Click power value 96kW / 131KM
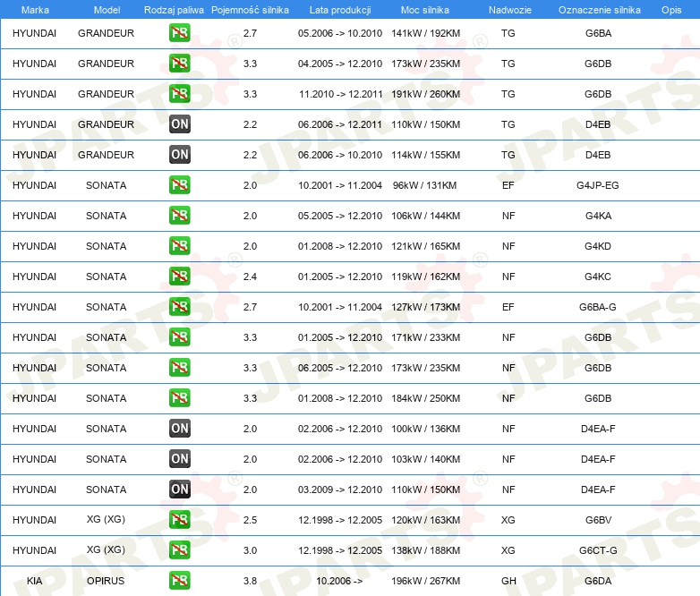700x596 pixels. click(x=424, y=185)
